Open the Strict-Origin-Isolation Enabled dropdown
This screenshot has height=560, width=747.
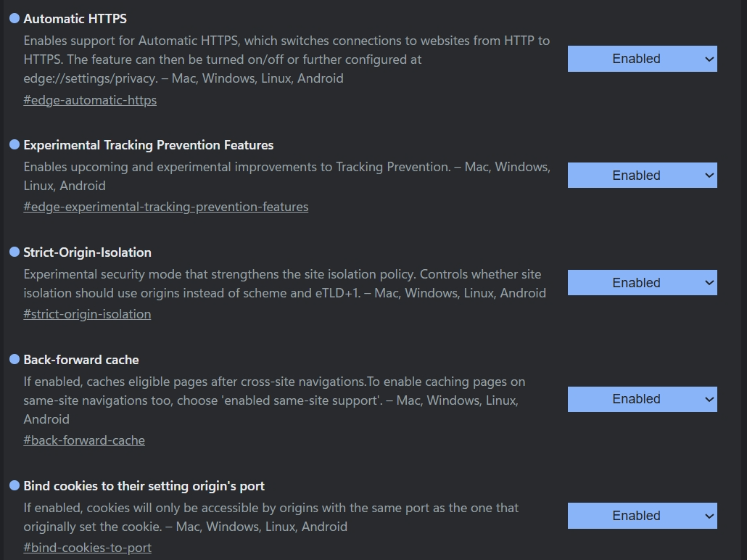pyautogui.click(x=642, y=283)
